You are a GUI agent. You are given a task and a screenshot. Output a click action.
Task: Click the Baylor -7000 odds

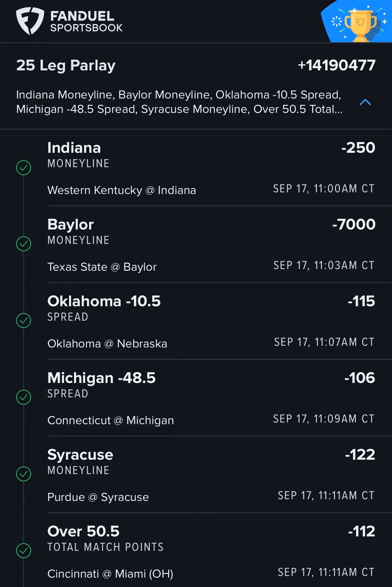pyautogui.click(x=354, y=224)
